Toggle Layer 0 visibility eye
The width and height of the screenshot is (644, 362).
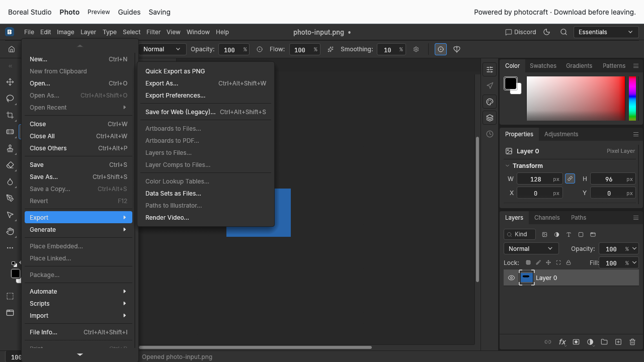[x=511, y=278]
